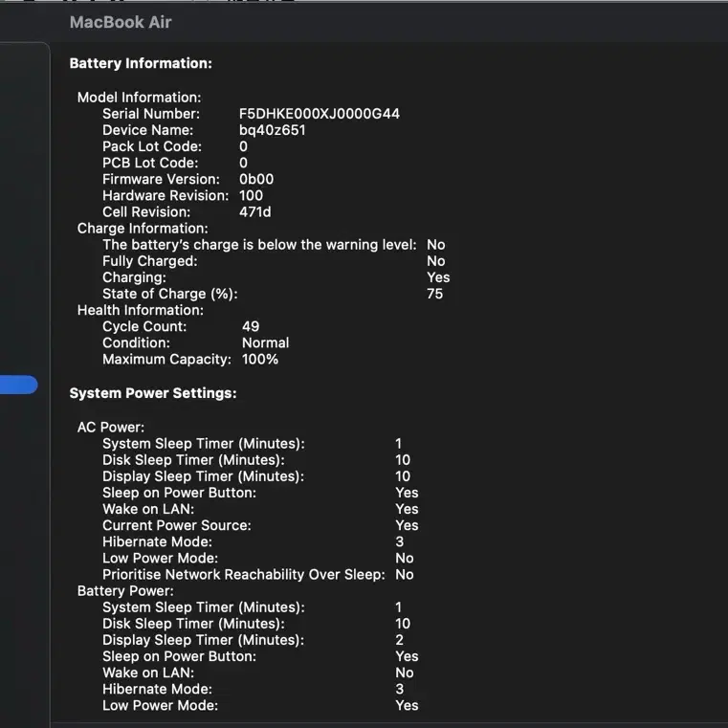Click the Fully Charged label
728x728 pixels.
[x=150, y=261]
